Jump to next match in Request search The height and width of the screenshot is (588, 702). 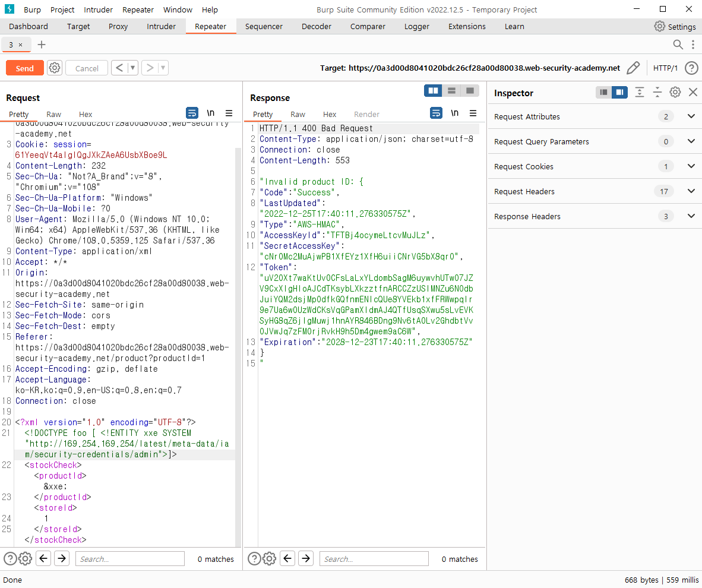tap(62, 558)
